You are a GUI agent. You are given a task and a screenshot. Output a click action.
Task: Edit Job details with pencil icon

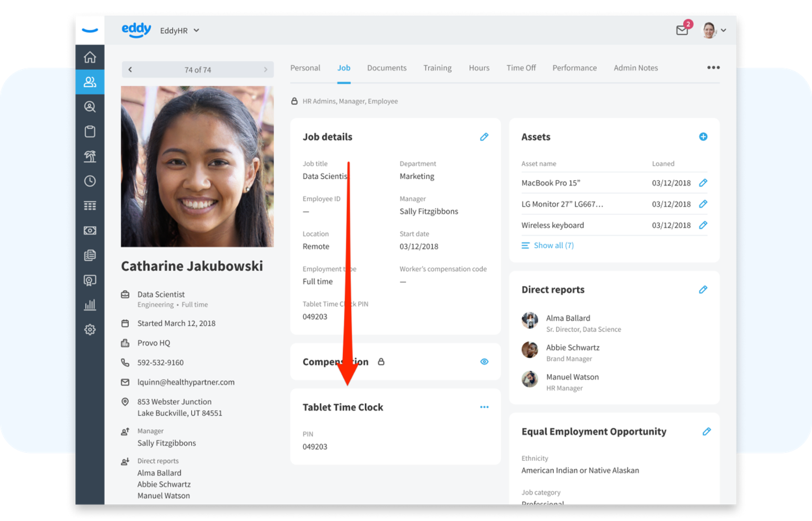point(484,137)
